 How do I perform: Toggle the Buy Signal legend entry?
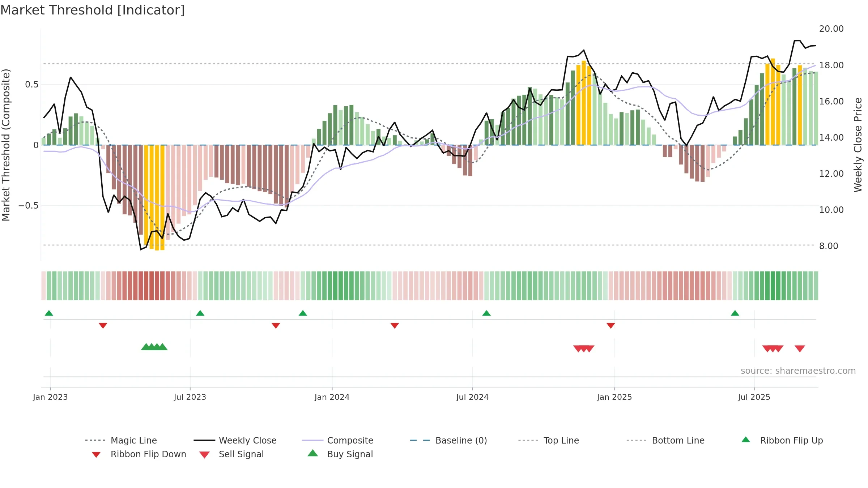click(340, 454)
